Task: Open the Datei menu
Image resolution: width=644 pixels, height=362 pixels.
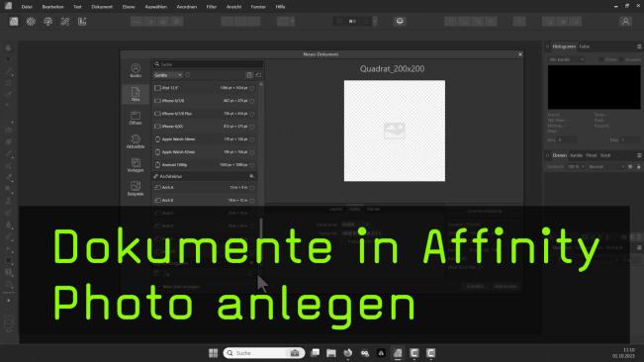Action: coord(27,7)
